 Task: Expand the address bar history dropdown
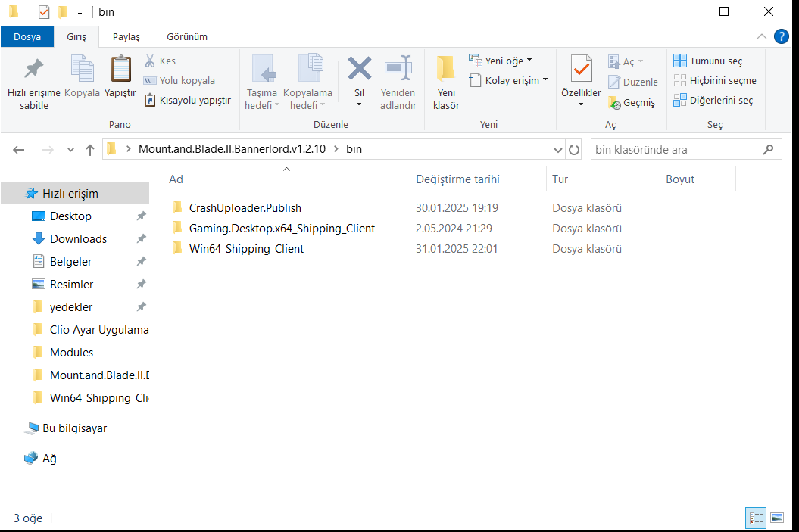557,150
